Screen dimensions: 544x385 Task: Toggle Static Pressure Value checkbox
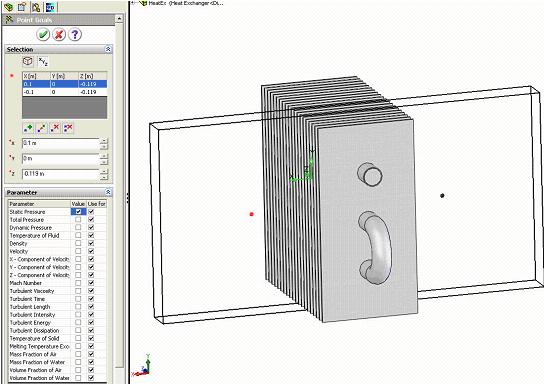click(78, 211)
